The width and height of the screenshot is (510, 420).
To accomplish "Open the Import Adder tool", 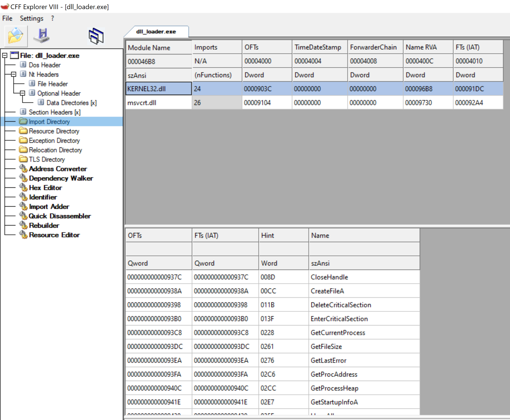I will tap(49, 207).
